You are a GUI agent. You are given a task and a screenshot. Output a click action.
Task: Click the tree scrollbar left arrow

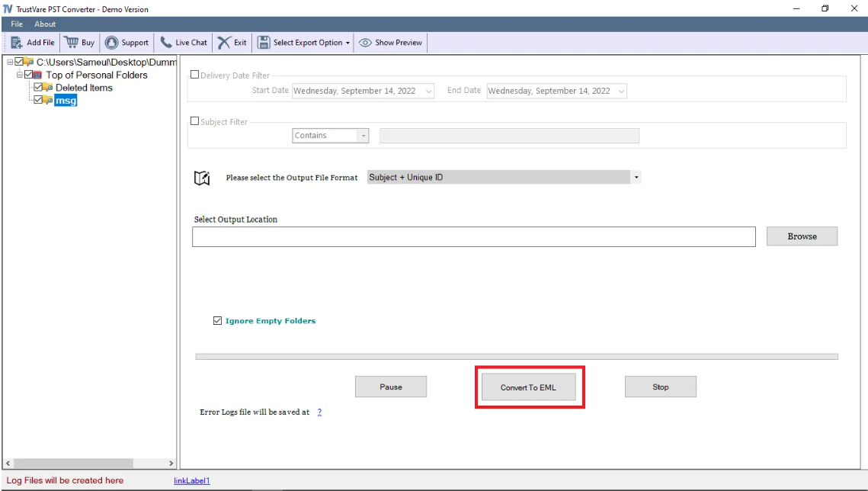coord(8,463)
